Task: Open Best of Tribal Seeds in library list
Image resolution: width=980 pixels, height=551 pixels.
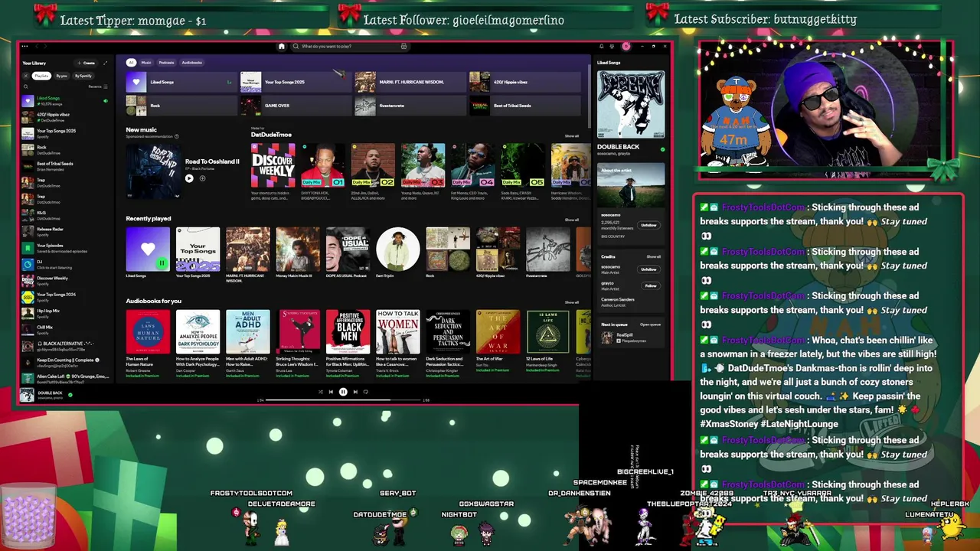Action: pyautogui.click(x=65, y=166)
